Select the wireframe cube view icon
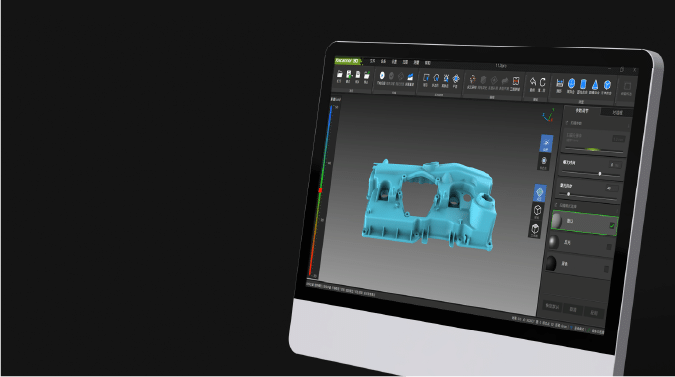This screenshot has width=675, height=377. click(537, 210)
